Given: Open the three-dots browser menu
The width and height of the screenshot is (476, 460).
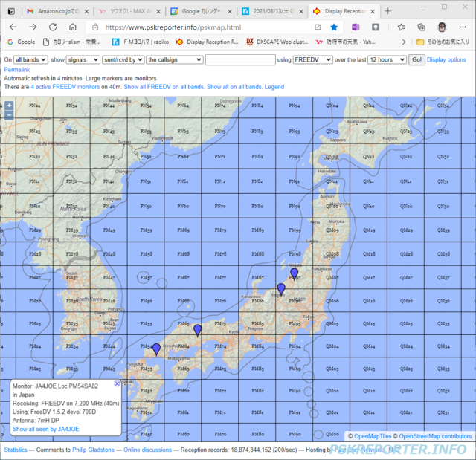Looking at the screenshot, I should pyautogui.click(x=463, y=27).
